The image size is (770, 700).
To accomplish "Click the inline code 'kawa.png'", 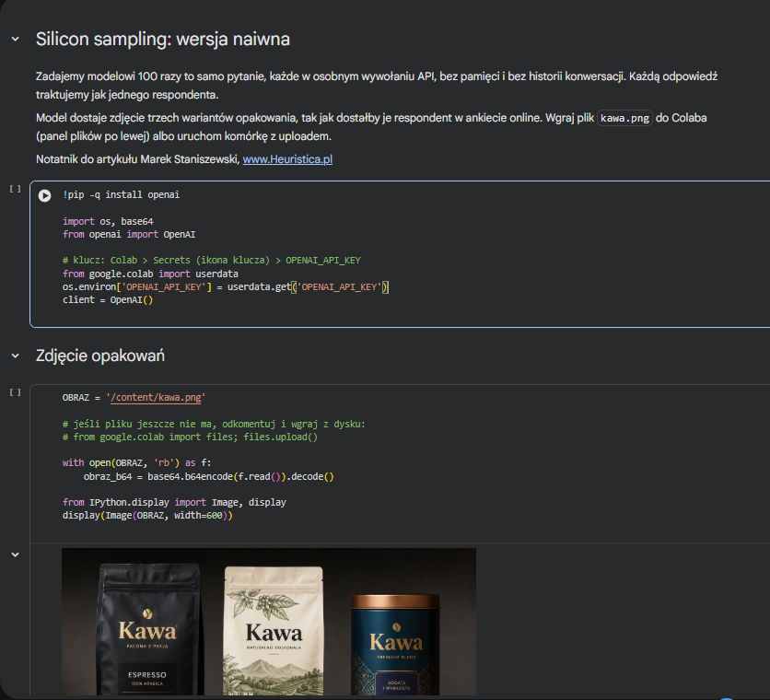I will pos(624,118).
